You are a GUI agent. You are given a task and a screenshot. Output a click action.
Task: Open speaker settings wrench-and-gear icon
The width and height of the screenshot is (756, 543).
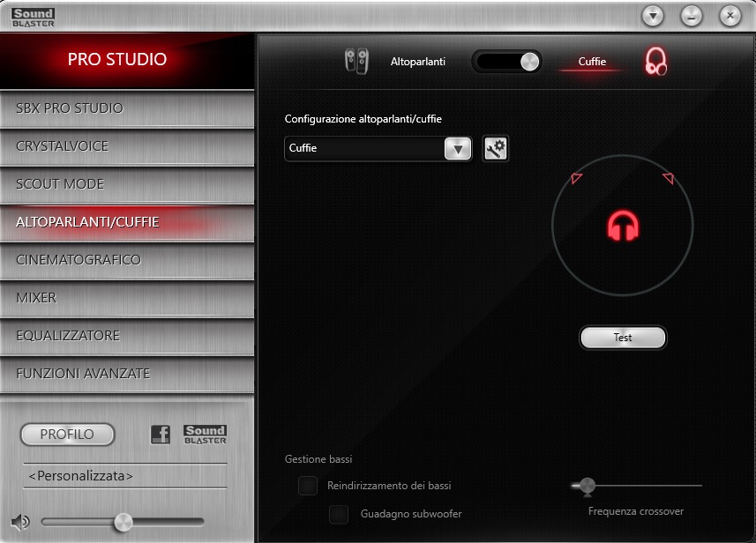pos(496,148)
